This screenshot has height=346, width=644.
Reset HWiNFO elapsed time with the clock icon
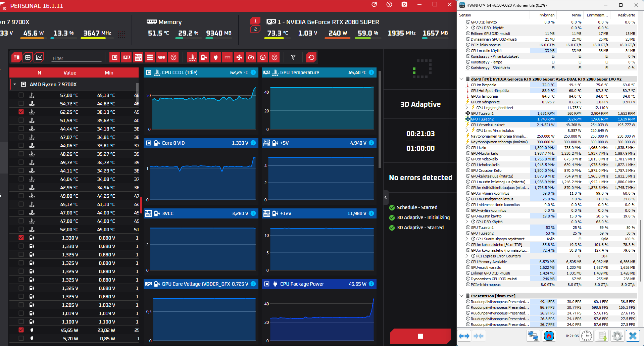pos(587,336)
